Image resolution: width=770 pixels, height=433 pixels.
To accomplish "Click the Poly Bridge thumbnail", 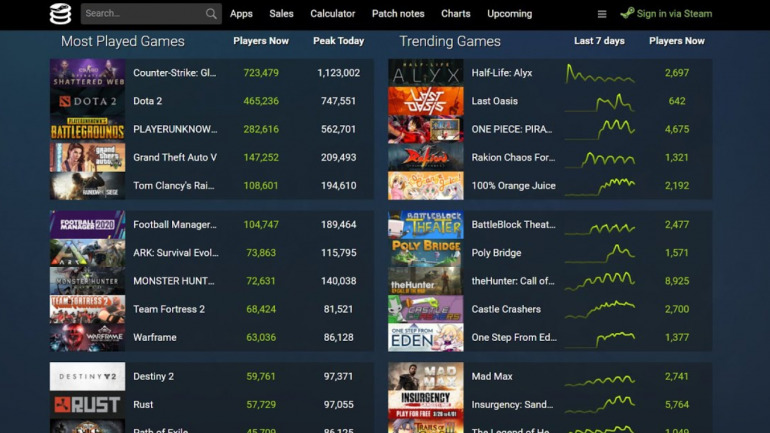I will pyautogui.click(x=426, y=253).
